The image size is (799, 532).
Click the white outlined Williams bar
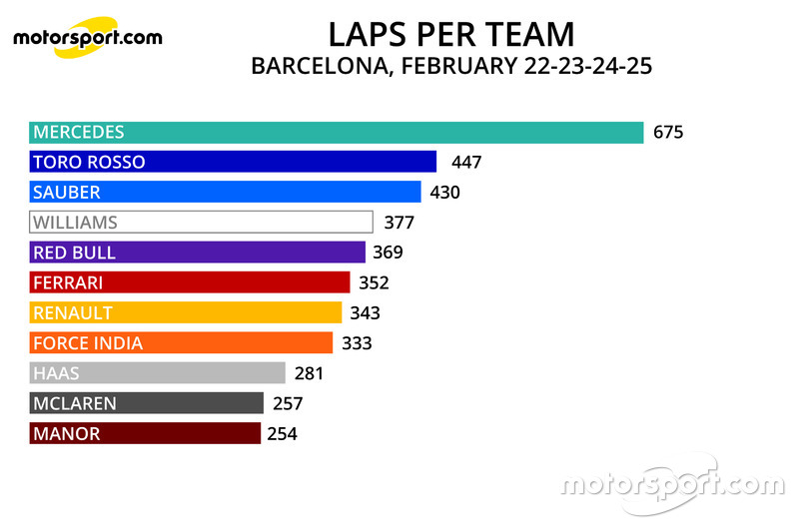202,222
